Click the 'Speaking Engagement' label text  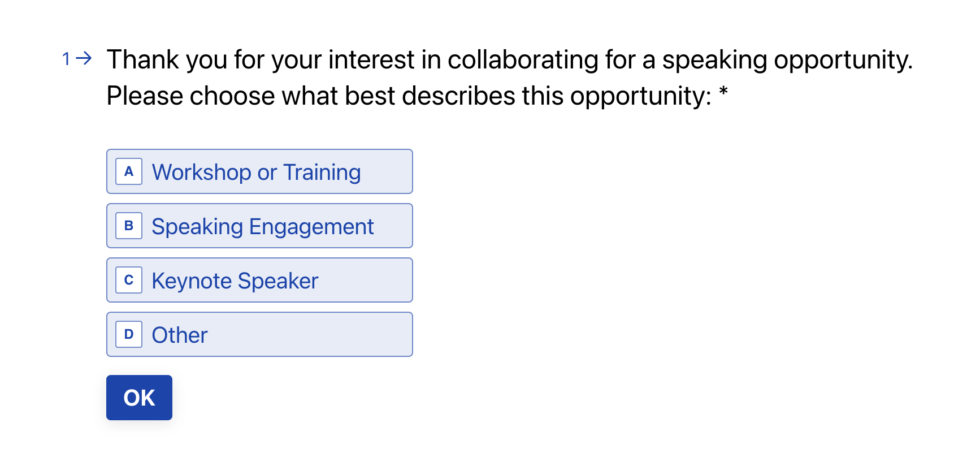coord(263,227)
